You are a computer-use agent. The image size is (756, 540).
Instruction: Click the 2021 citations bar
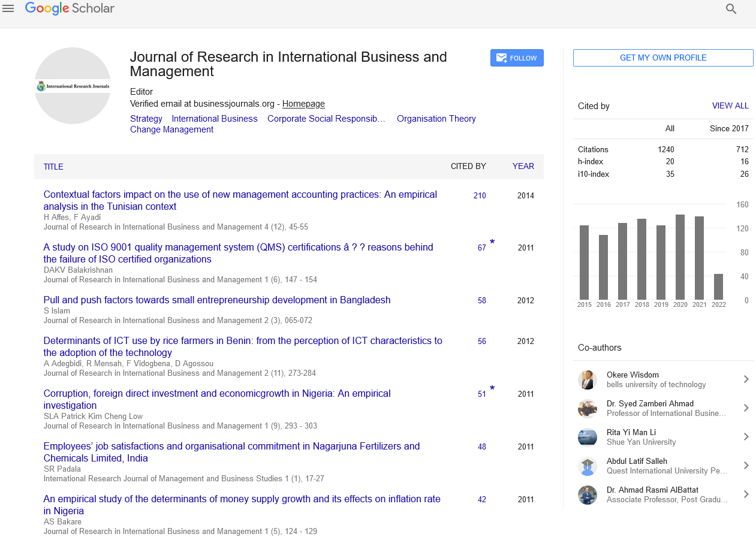click(700, 258)
